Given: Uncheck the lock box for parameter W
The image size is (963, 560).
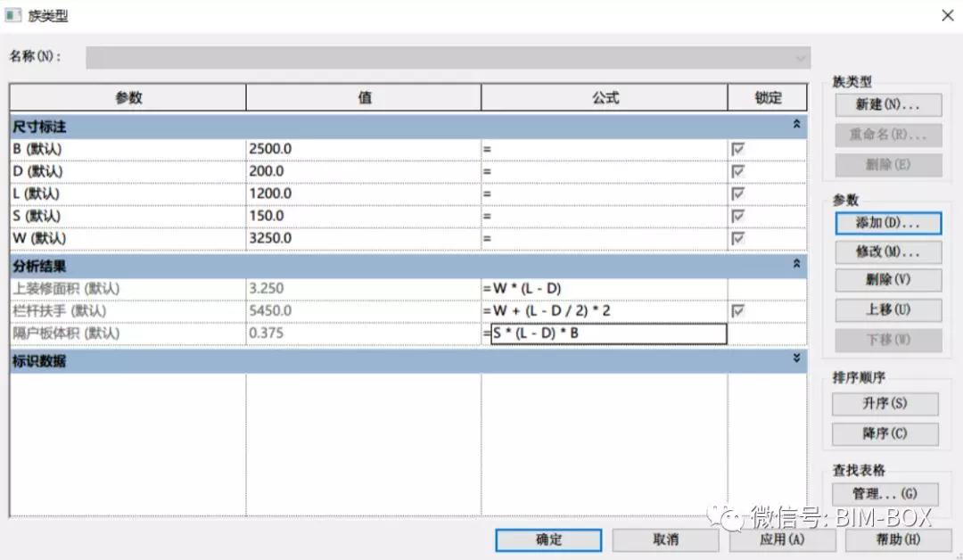Looking at the screenshot, I should click(x=737, y=238).
